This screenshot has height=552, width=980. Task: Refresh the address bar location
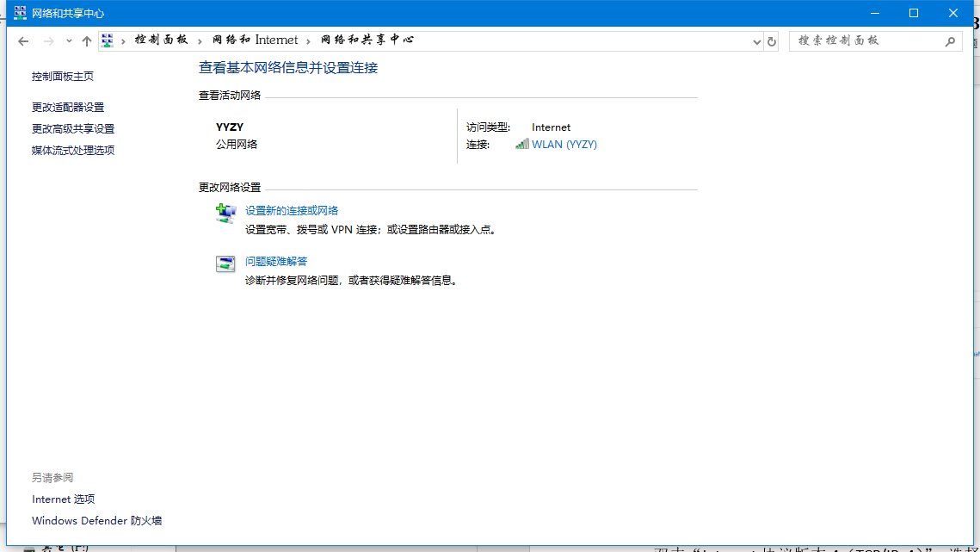click(772, 40)
